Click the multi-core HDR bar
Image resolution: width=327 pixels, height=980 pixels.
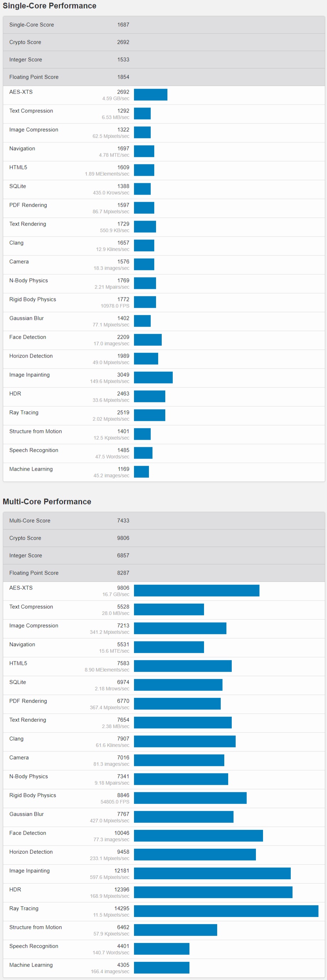[213, 892]
